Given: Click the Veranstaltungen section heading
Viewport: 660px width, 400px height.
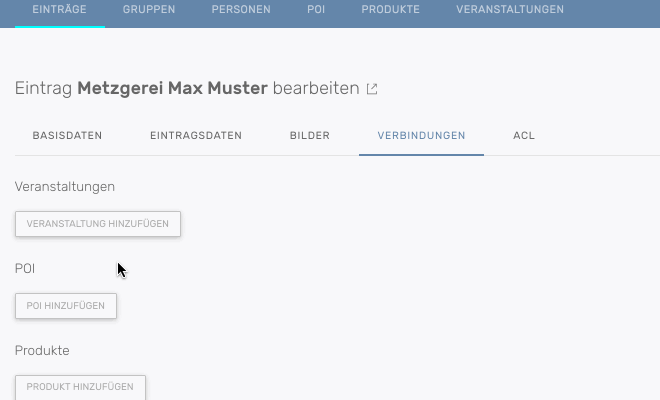Looking at the screenshot, I should point(65,187).
